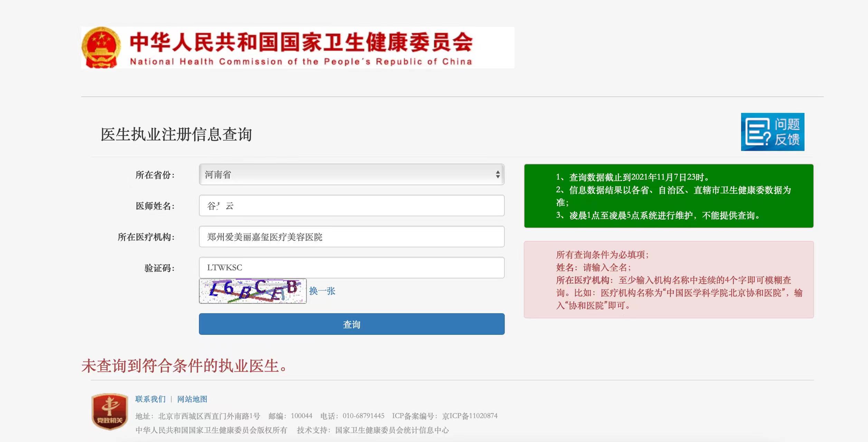The width and height of the screenshot is (868, 442).
Task: Open the 问题反馈 feedback icon
Action: [x=772, y=132]
